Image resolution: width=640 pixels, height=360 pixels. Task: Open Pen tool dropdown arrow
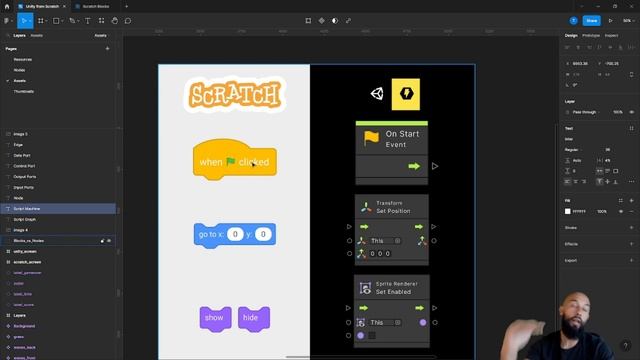click(x=78, y=21)
